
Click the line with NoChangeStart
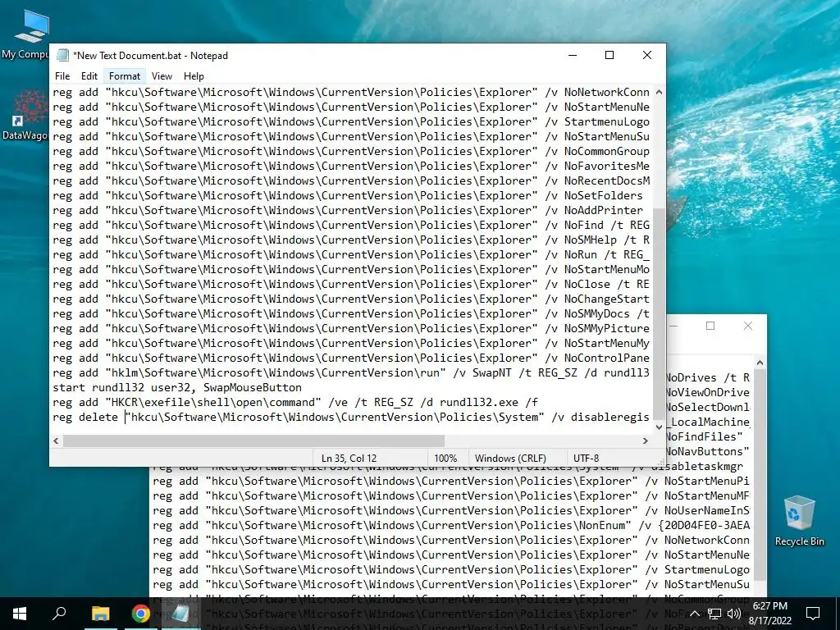pos(351,299)
